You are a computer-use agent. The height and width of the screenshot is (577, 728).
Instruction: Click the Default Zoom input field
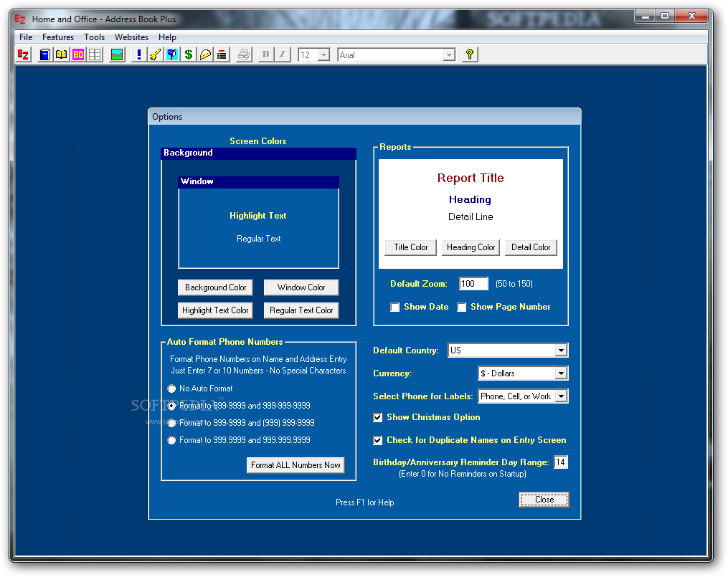[x=473, y=283]
